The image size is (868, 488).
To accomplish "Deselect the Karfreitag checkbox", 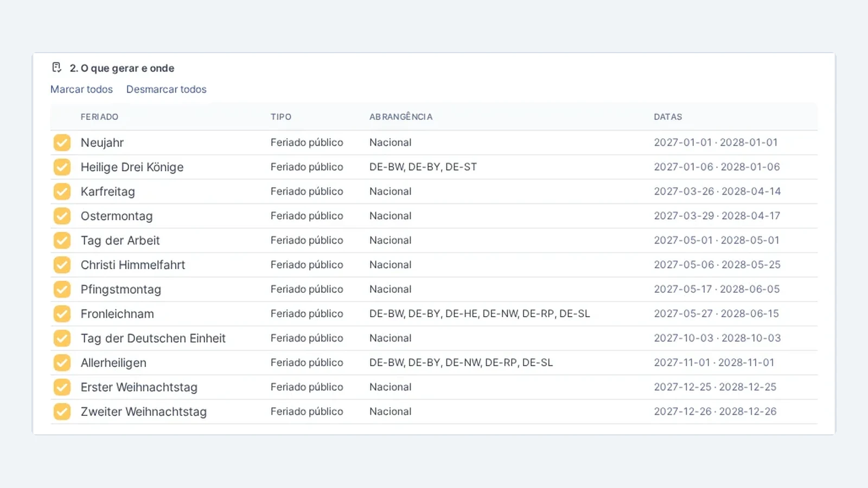I will point(62,191).
